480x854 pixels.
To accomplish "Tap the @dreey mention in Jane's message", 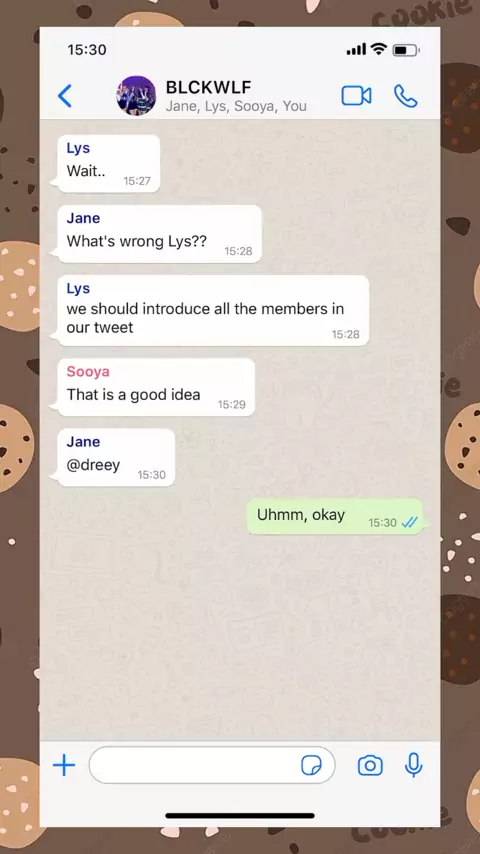I will pyautogui.click(x=93, y=465).
